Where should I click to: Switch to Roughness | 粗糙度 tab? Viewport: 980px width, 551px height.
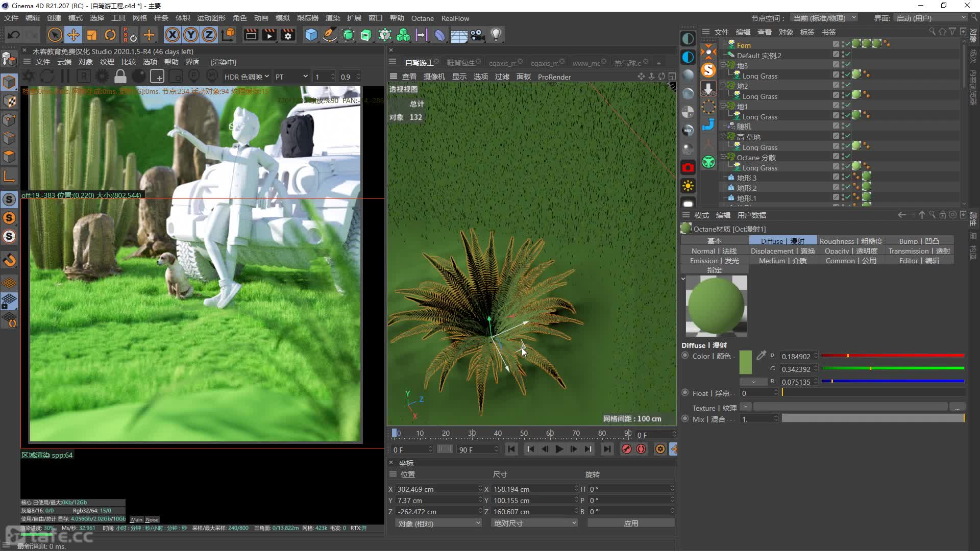[x=851, y=241]
